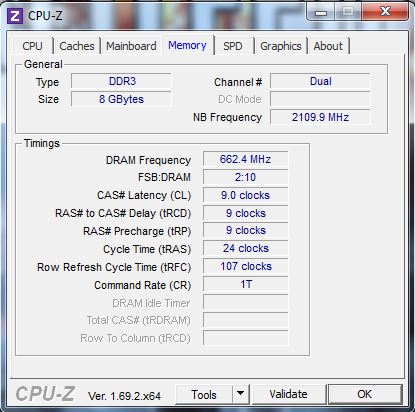Viewport: 415px width, 412px height.
Task: Click the empty DC Mode field
Action: (x=320, y=99)
